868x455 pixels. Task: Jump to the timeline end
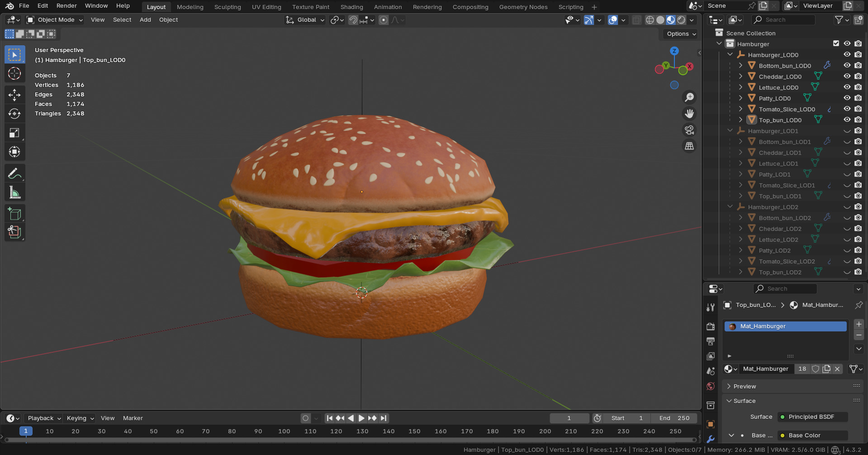click(x=384, y=418)
